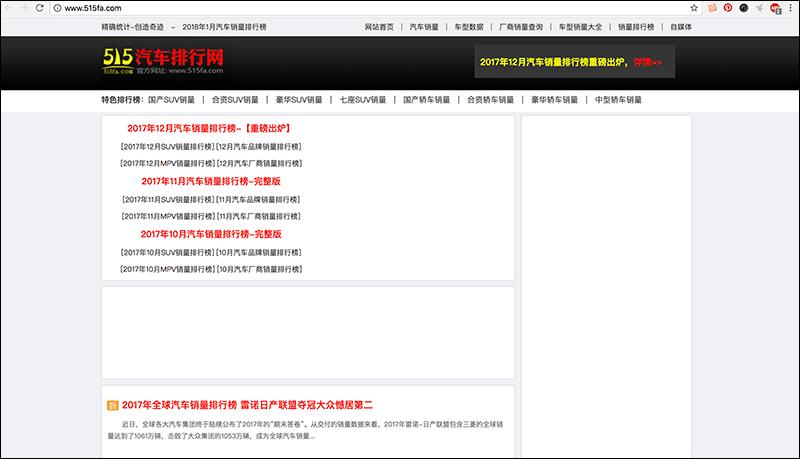Open the 2018年1月汽车销量排行榜 link
Viewport: 800px width, 459px height.
tap(224, 27)
